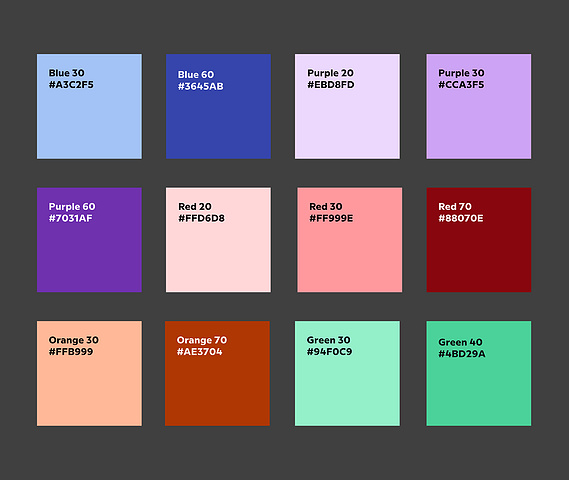Image resolution: width=569 pixels, height=480 pixels.
Task: Click the 'Purple 20' name label
Action: pos(330,73)
